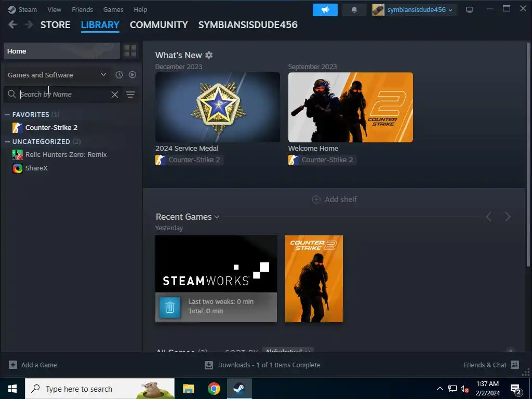Open the notifications bell
The image size is (532, 399).
coord(354,10)
